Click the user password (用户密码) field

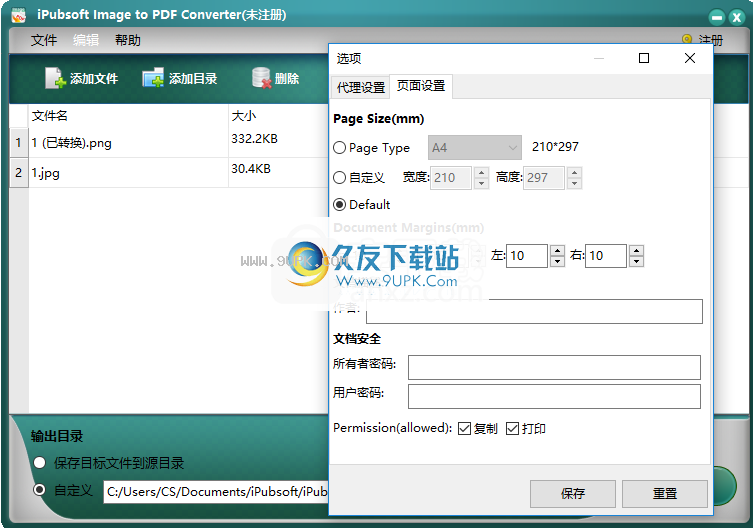click(554, 396)
